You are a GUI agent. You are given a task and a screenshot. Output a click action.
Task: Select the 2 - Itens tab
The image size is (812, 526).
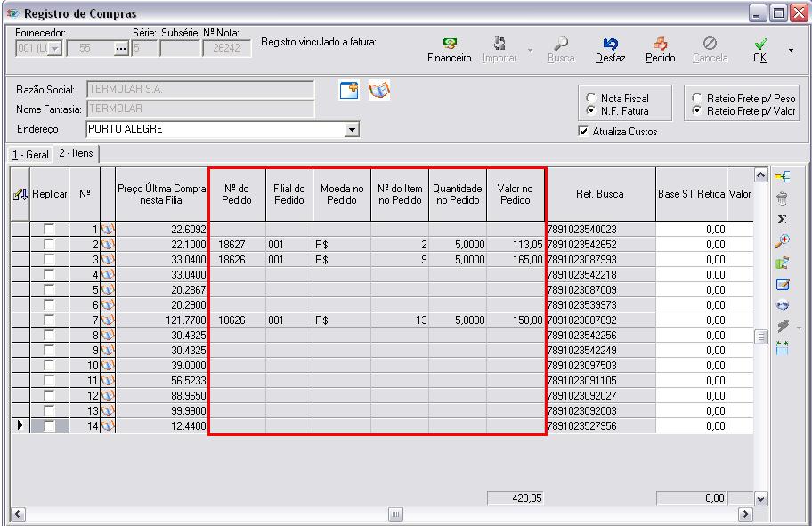coord(76,154)
